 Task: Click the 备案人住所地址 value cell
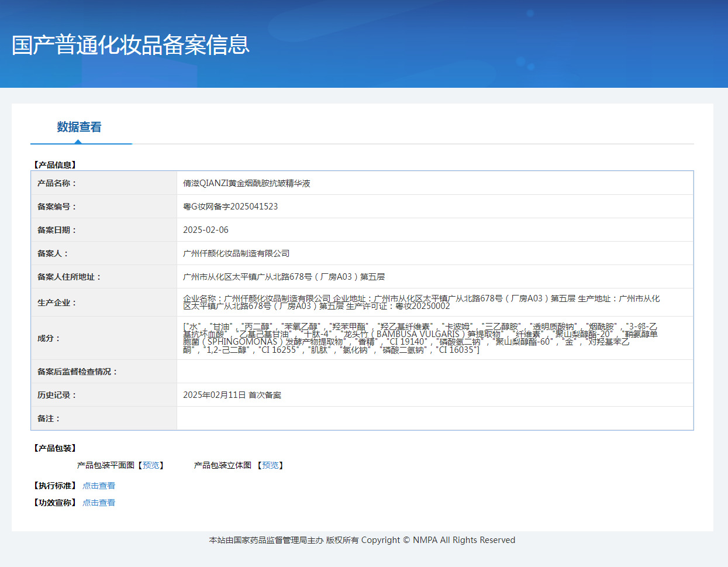tap(435, 277)
